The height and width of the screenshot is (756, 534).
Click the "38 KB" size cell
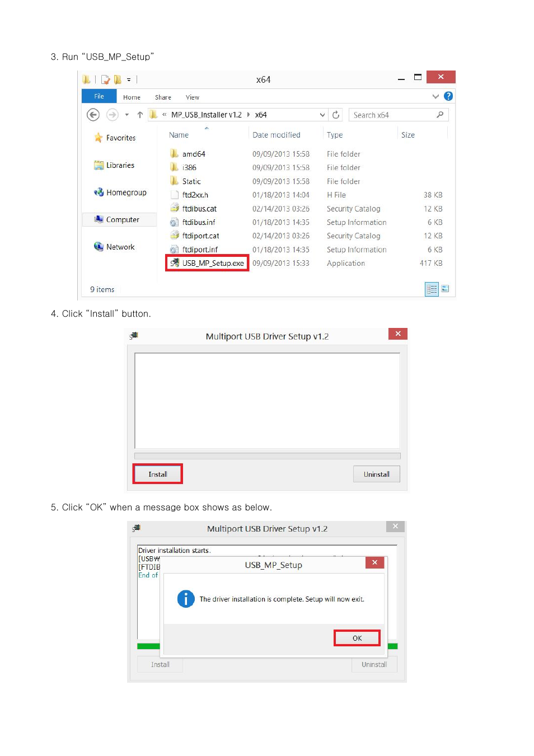point(433,195)
